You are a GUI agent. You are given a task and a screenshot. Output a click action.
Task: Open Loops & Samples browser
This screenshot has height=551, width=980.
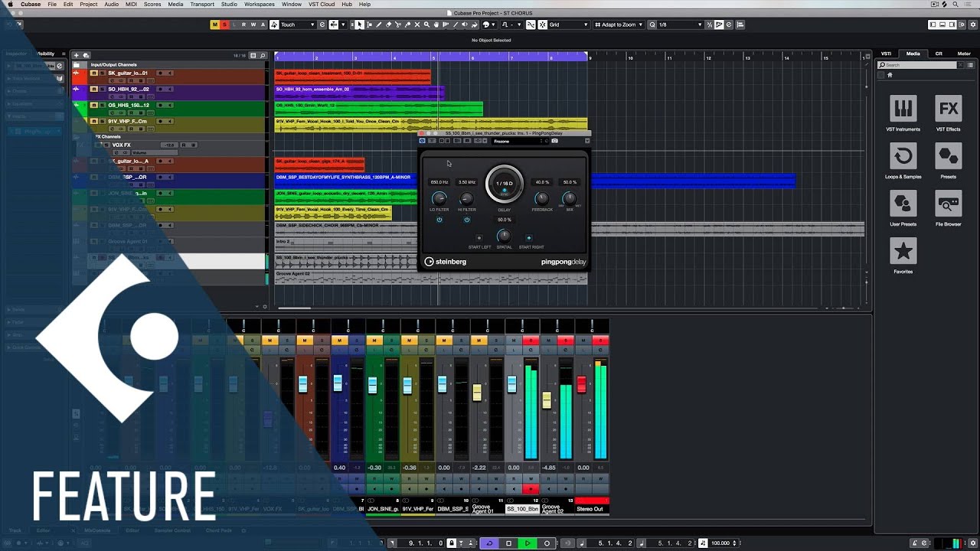click(x=903, y=156)
